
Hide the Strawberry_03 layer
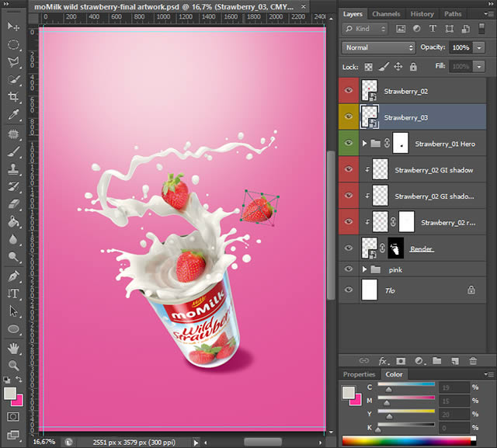tap(349, 116)
